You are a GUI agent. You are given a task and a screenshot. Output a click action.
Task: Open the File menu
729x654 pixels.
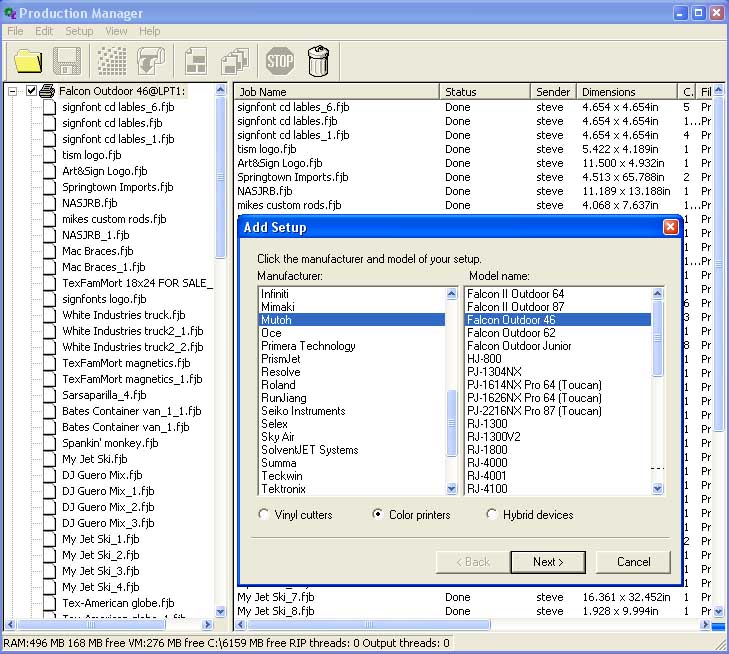(15, 31)
